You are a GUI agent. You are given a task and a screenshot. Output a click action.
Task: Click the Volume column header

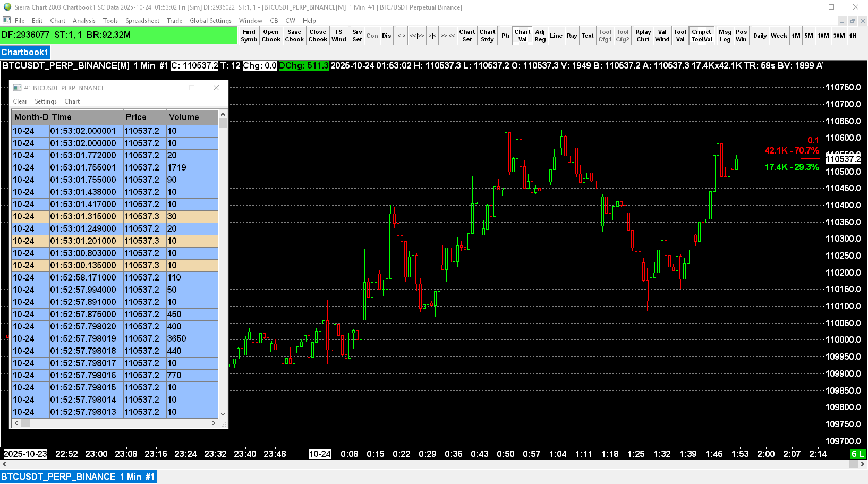tap(192, 117)
